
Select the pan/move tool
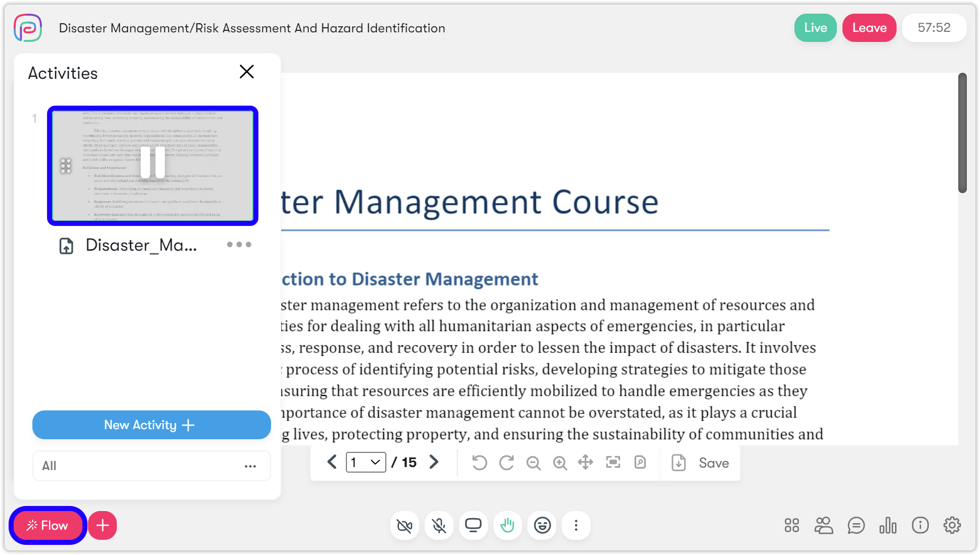(x=586, y=462)
